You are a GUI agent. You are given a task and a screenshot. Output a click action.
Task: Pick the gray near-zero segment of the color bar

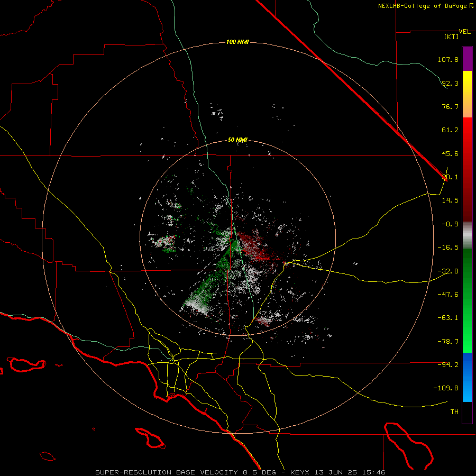pos(467,235)
